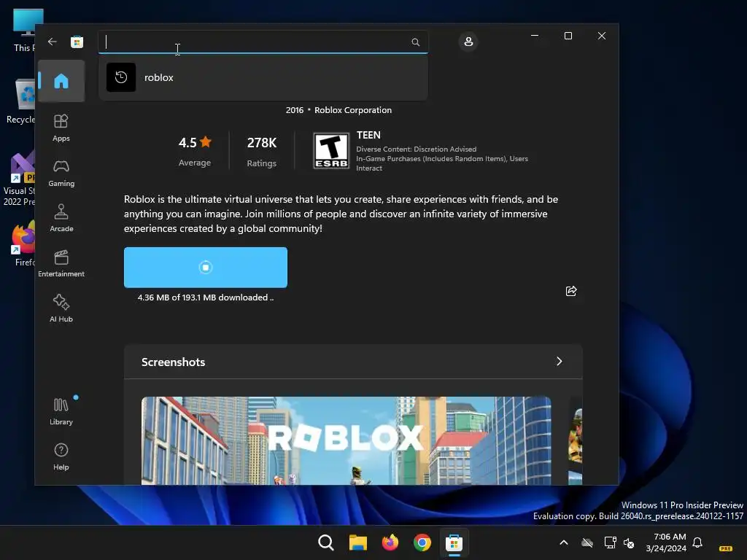Show hidden tray icons chevron
The width and height of the screenshot is (747, 560).
pyautogui.click(x=564, y=542)
